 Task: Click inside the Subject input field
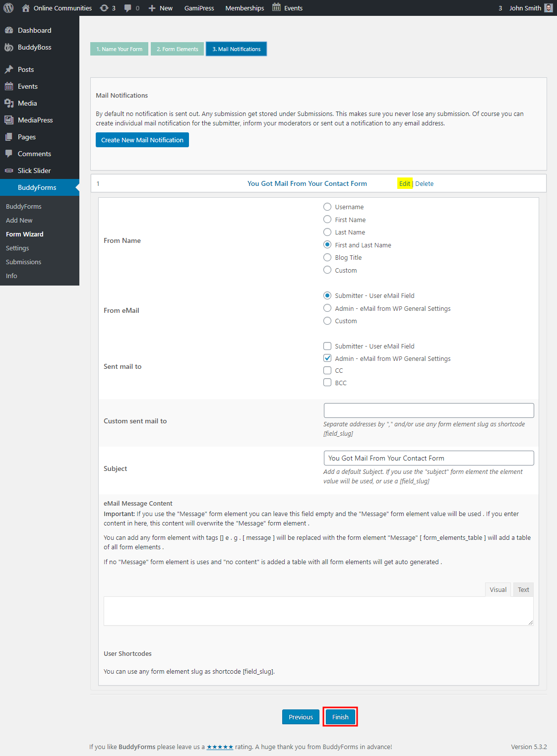[428, 458]
